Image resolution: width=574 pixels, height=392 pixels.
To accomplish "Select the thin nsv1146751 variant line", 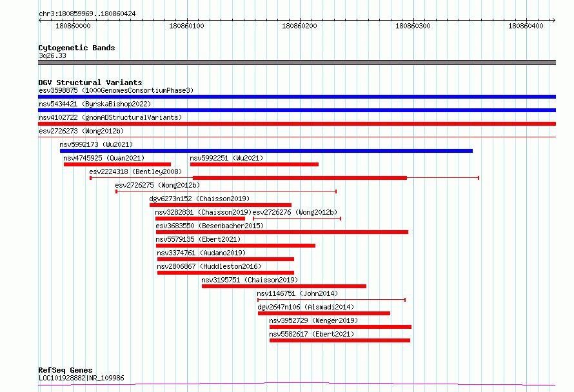I will click(x=332, y=300).
